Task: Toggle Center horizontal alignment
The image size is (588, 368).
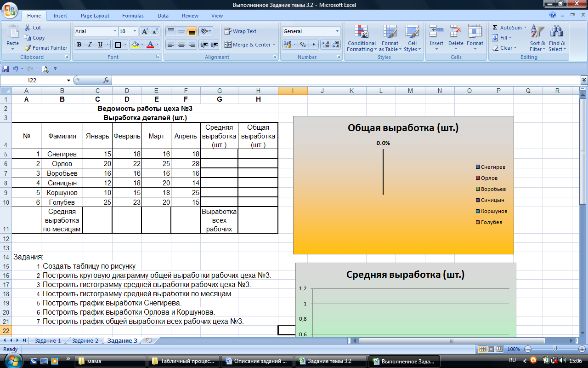Action: (181, 45)
